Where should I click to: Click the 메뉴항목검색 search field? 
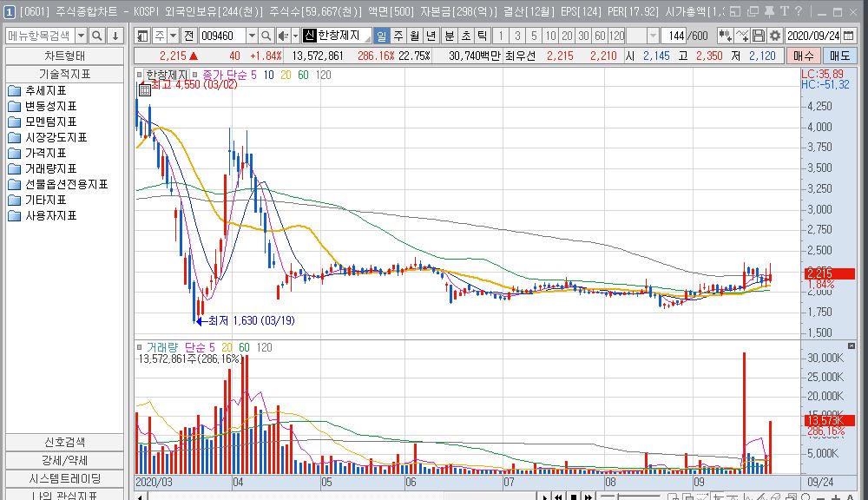[40, 36]
